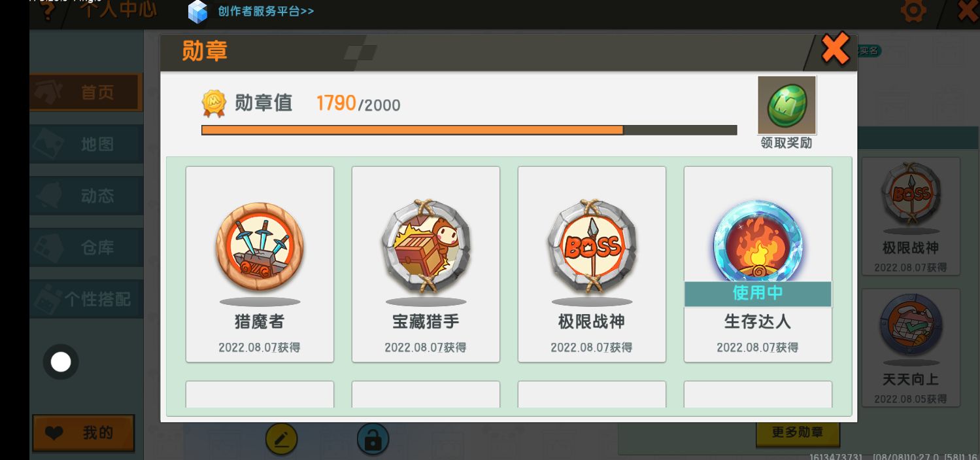Screen dimensions: 980x460
Task: Open the 个性搭配 sidebar tab
Action: point(86,299)
